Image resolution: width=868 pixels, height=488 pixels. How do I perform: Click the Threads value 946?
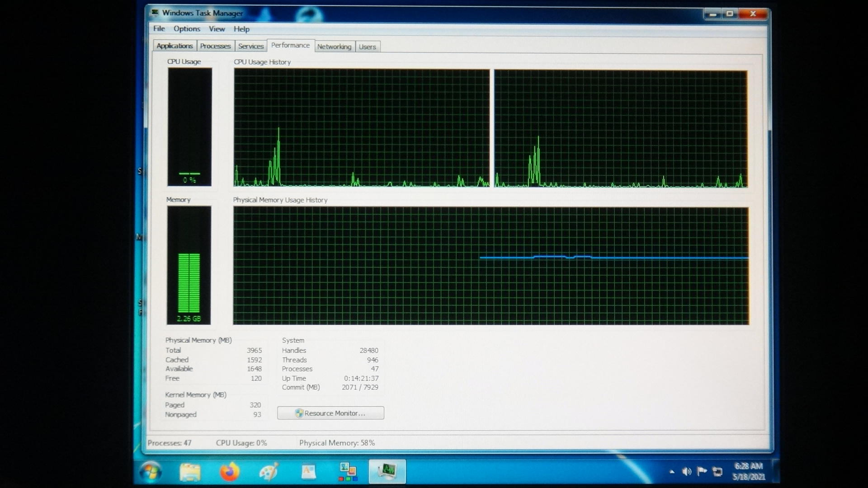373,360
